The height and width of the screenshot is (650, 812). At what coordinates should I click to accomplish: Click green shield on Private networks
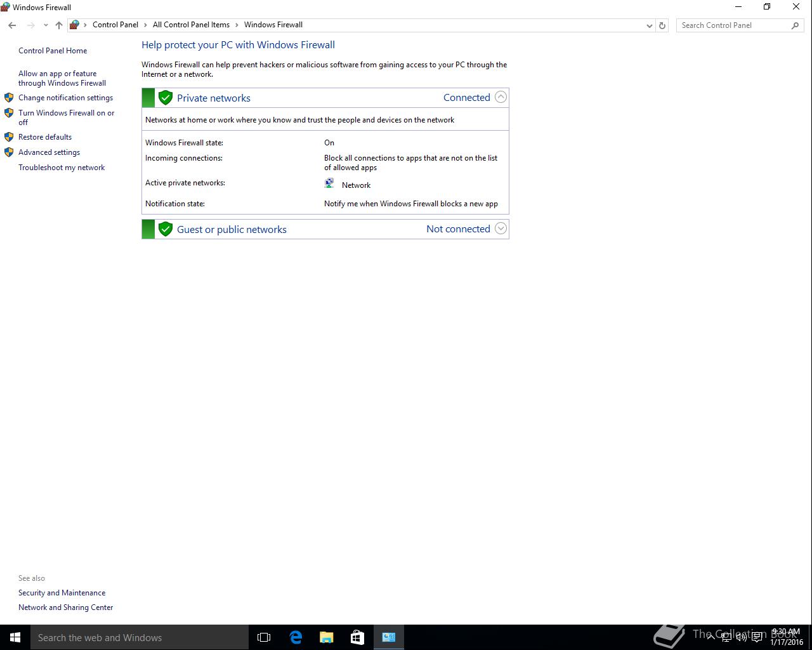pyautogui.click(x=166, y=98)
